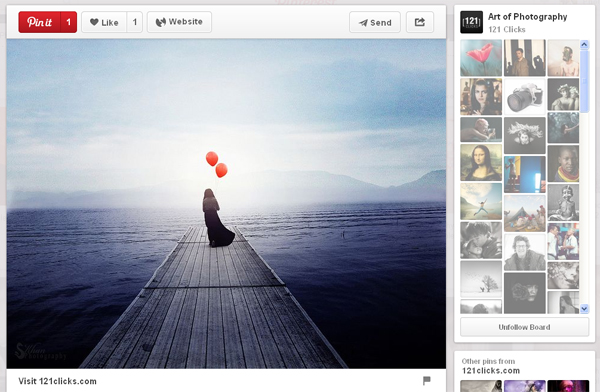Open the African child portrait thumbnail
The width and height of the screenshot is (600, 392).
(563, 164)
